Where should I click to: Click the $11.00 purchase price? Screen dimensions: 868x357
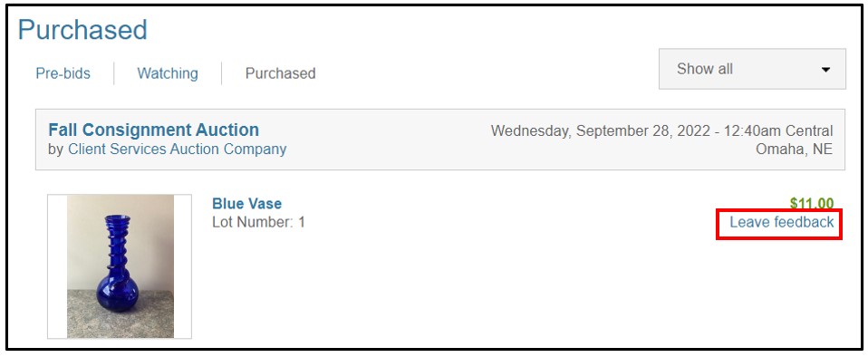[x=812, y=203]
